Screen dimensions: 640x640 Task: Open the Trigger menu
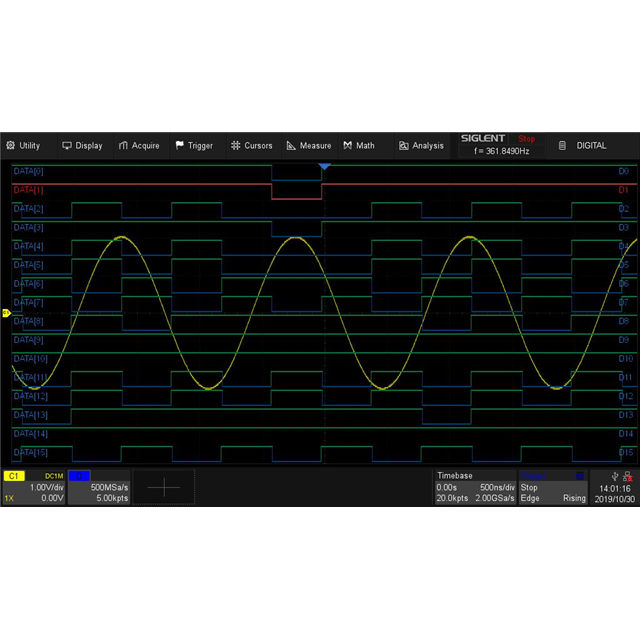tap(194, 145)
